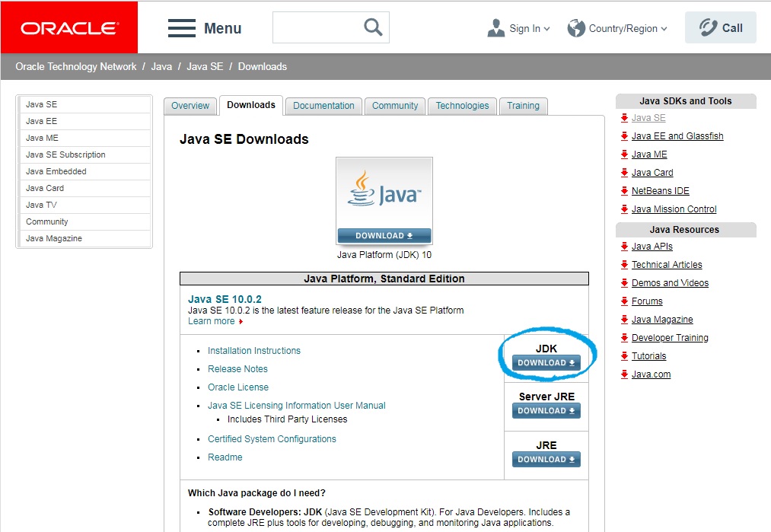Click the red download icon beside Technical Articles
This screenshot has width=771, height=532.
tap(624, 265)
